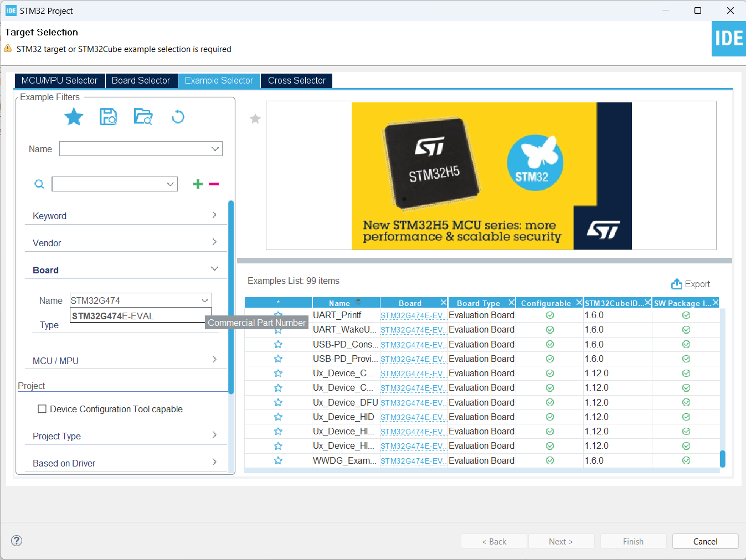Add a search criterion with the green plus icon
This screenshot has height=560, width=746.
tap(198, 184)
